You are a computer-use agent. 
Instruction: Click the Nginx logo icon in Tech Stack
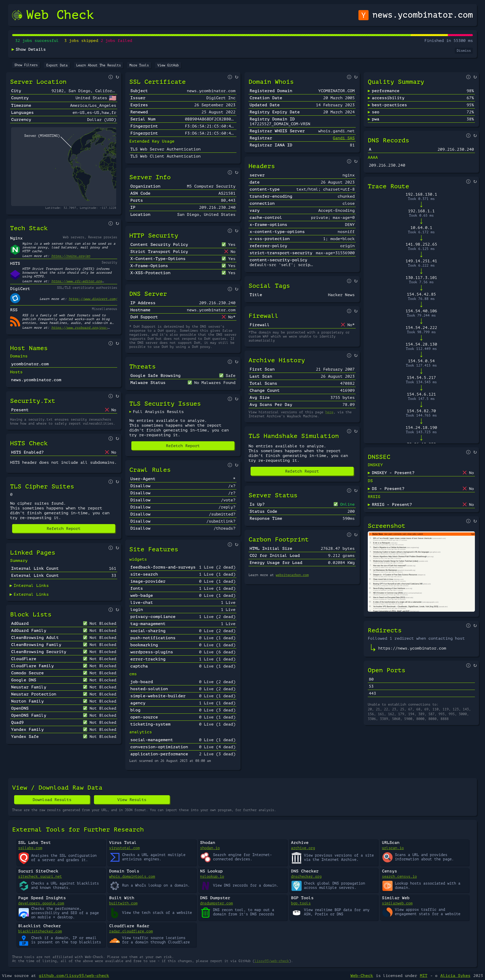(x=15, y=250)
